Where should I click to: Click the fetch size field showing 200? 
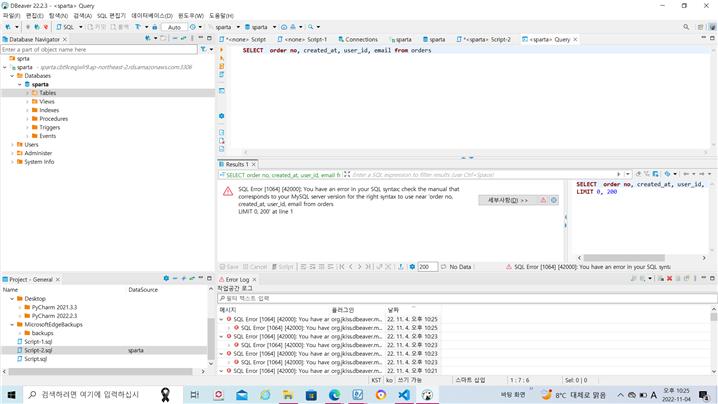(428, 267)
